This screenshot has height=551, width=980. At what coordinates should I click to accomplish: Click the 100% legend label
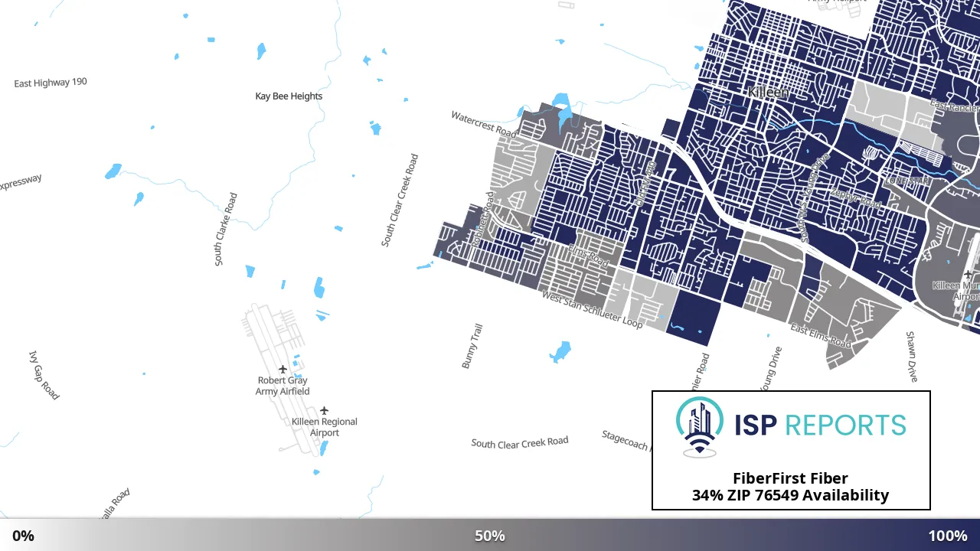point(948,536)
